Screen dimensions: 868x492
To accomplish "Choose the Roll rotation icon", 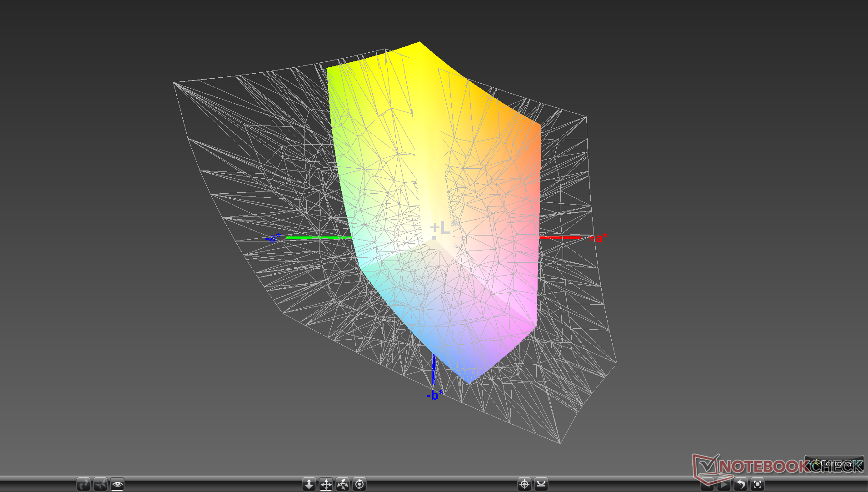I will 359,484.
